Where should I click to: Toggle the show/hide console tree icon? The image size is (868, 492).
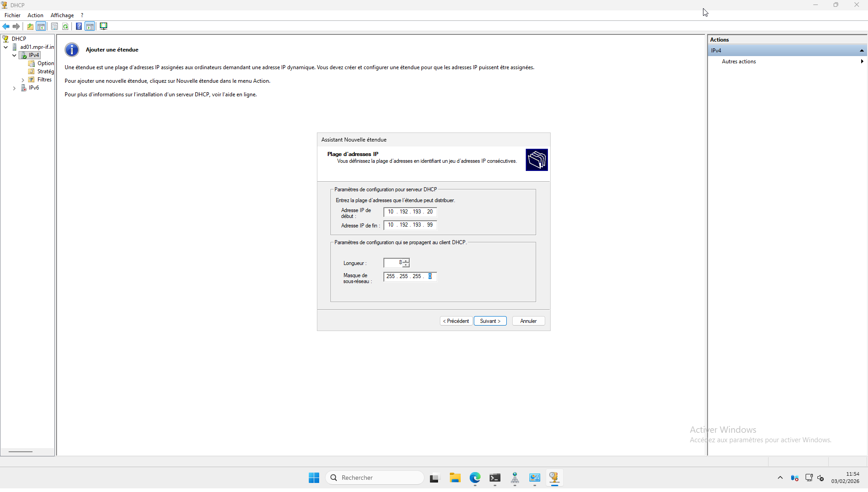[41, 26]
